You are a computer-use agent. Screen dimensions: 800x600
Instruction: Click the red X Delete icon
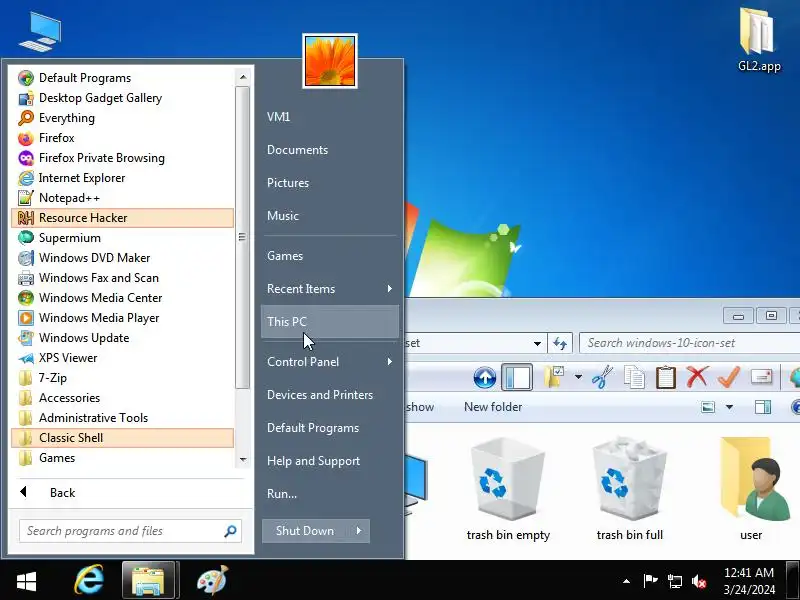(697, 377)
